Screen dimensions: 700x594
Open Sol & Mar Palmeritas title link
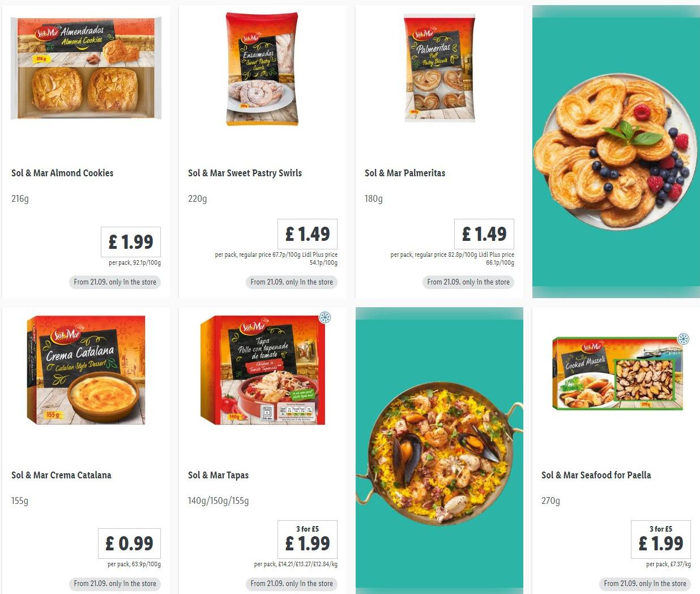(405, 173)
